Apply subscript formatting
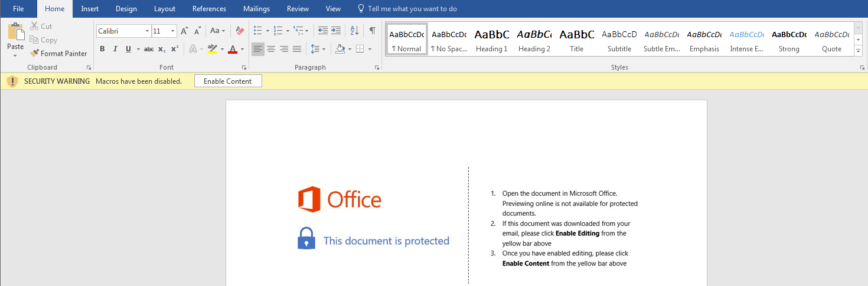The image size is (868, 286). point(162,49)
